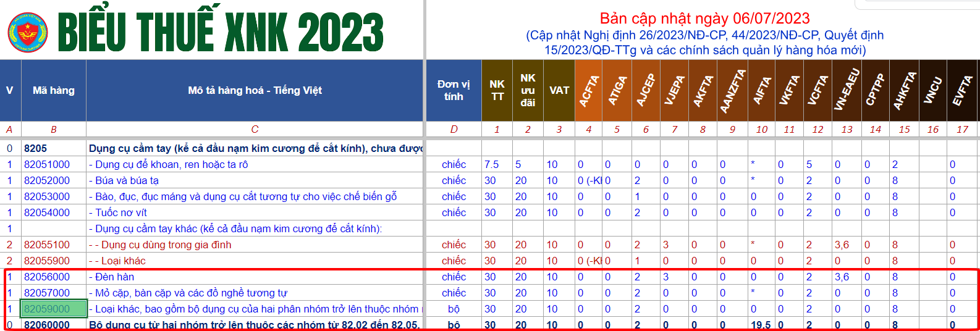
Task: Select the 'Tuốc nơ vít' description cell
Action: 121,212
